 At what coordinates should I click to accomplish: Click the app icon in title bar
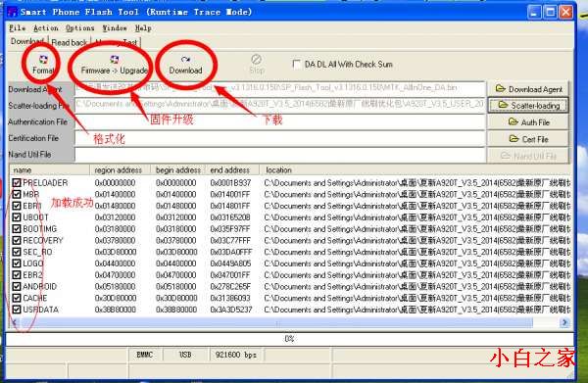click(13, 12)
